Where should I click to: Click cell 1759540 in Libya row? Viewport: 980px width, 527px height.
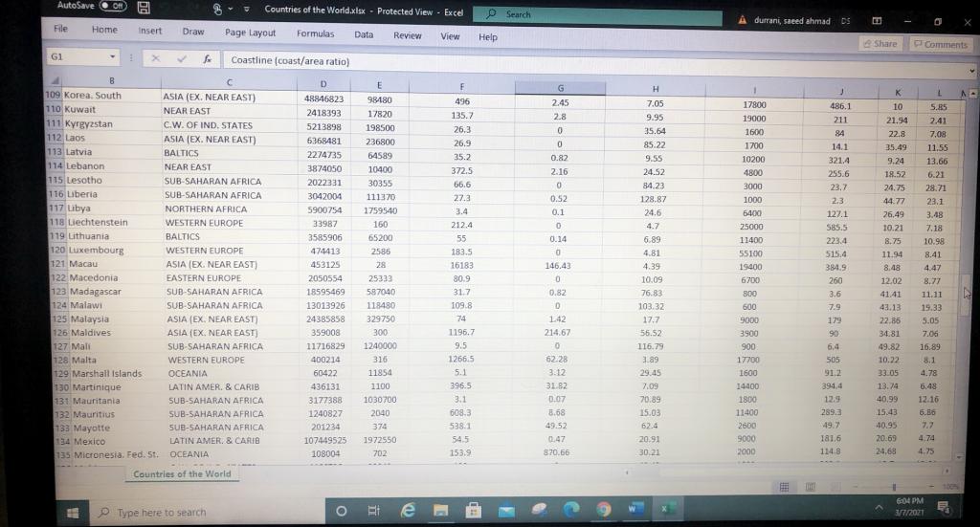point(379,210)
